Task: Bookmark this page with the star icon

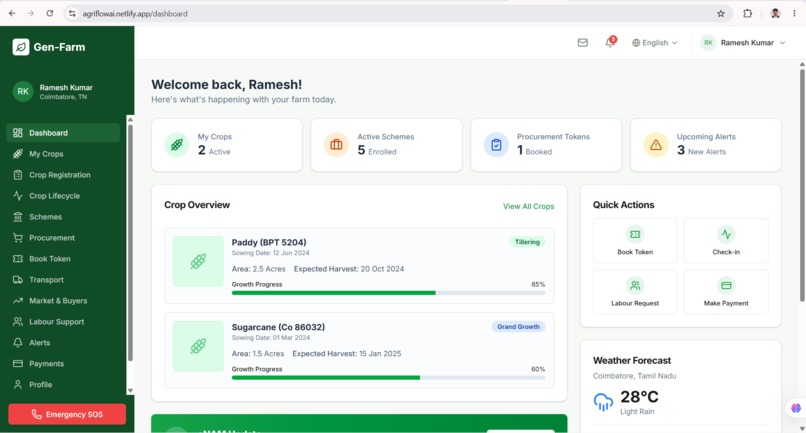Action: [721, 14]
